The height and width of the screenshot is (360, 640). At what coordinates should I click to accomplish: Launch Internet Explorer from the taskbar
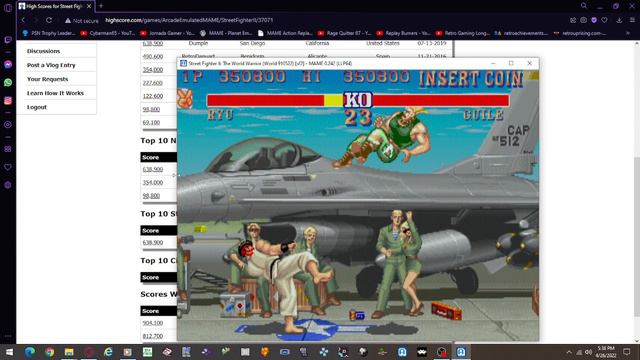pyautogui.click(x=108, y=352)
